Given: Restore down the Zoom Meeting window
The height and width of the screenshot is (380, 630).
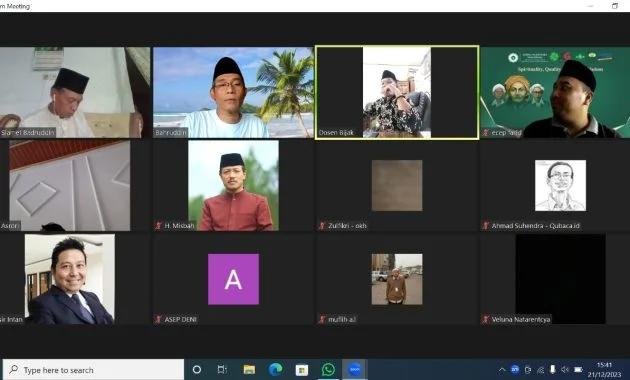Looking at the screenshot, I should (615, 6).
